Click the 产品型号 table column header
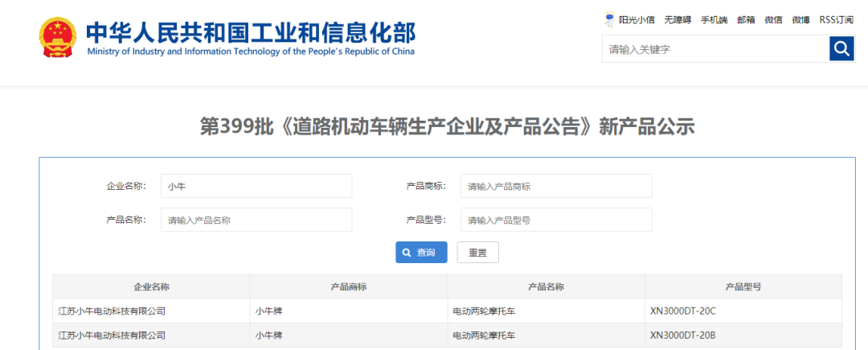Viewport: 868px width, 350px height. click(x=743, y=287)
